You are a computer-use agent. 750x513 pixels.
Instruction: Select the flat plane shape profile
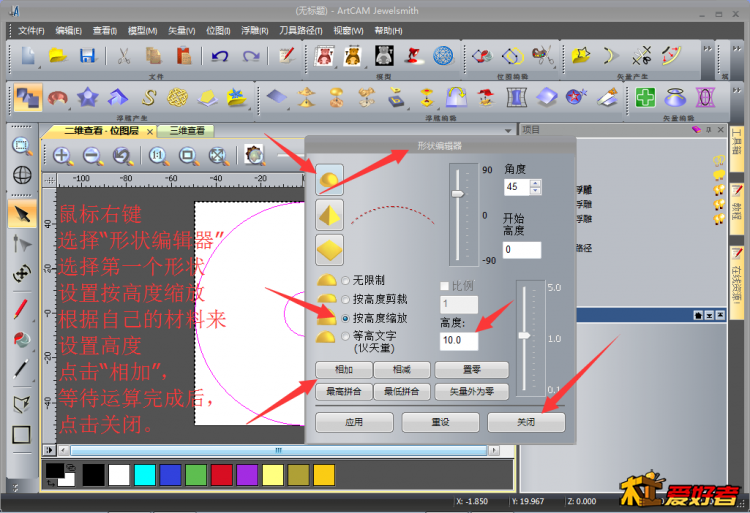coord(329,250)
